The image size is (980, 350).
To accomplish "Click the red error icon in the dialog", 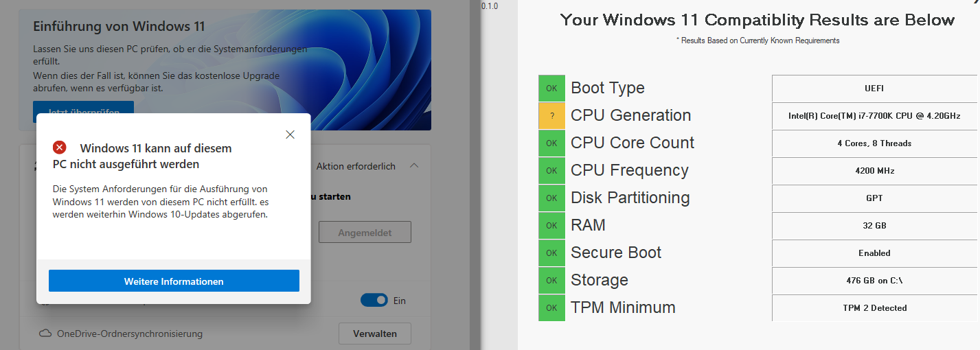I will (x=60, y=148).
